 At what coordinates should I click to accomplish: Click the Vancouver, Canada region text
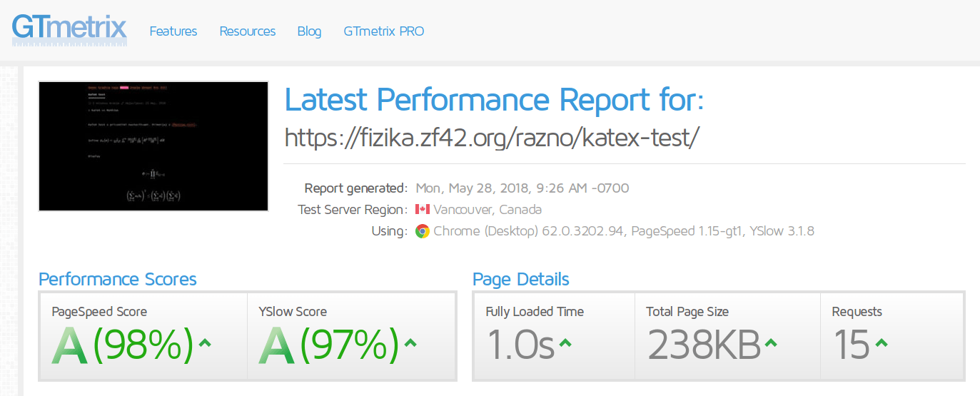coord(488,210)
